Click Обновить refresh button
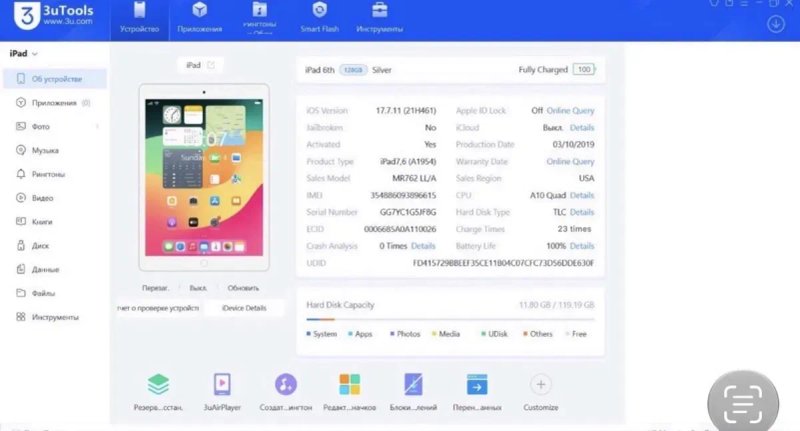The height and width of the screenshot is (431, 800). pos(243,288)
